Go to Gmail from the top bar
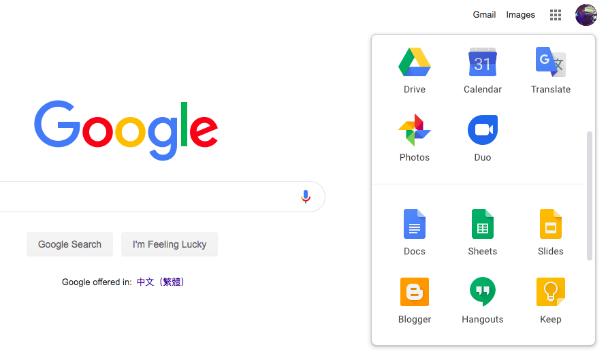The height and width of the screenshot is (364, 608). coord(484,15)
